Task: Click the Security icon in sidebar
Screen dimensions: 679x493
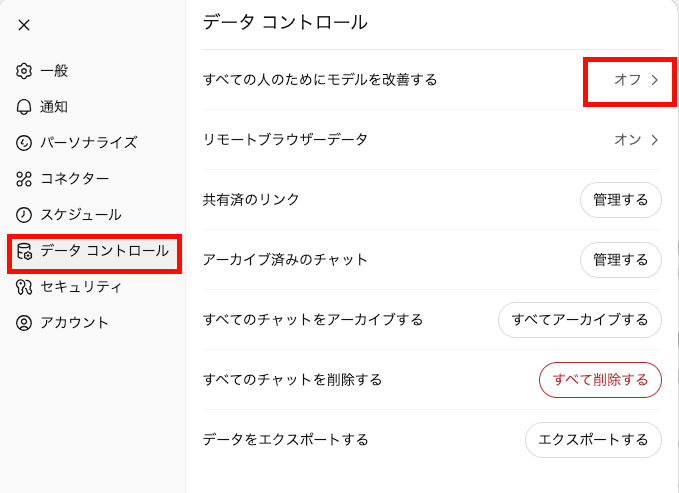Action: pos(25,287)
